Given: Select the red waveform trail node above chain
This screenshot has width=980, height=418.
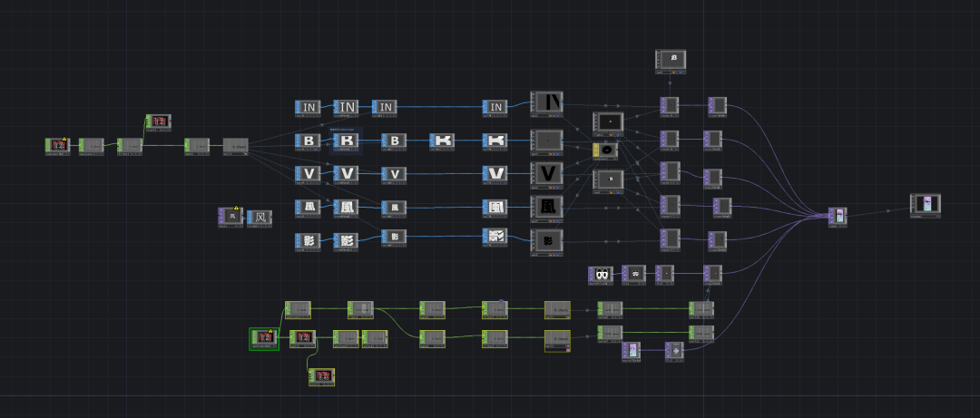Looking at the screenshot, I should pyautogui.click(x=158, y=122).
